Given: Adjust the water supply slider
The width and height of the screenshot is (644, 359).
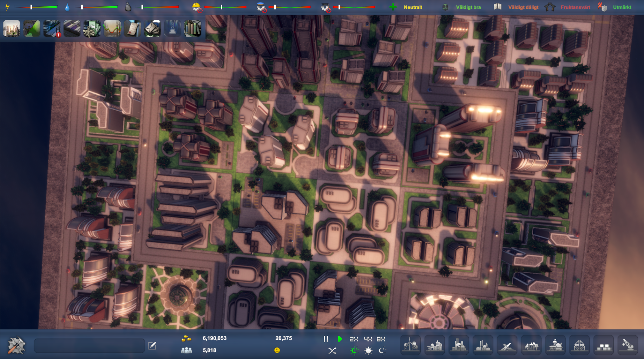Looking at the screenshot, I should tap(96, 7).
